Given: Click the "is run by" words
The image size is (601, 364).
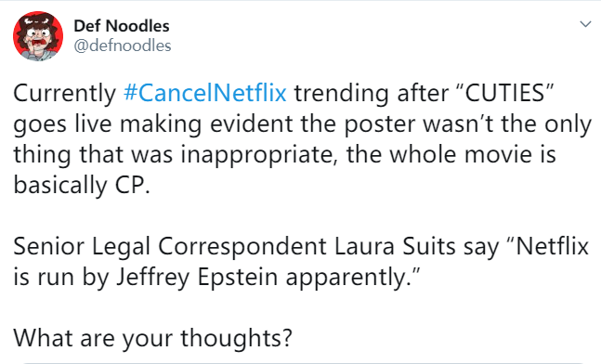Looking at the screenshot, I should (61, 277).
